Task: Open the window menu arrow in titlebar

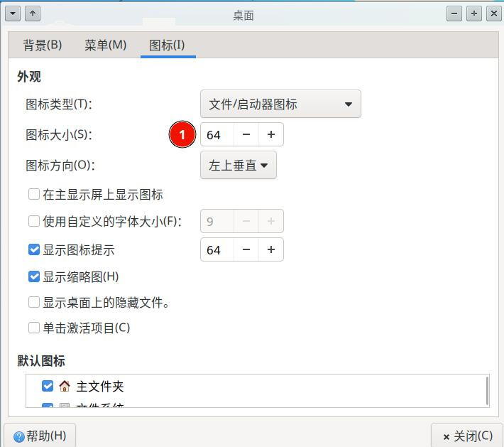Action: coord(13,14)
